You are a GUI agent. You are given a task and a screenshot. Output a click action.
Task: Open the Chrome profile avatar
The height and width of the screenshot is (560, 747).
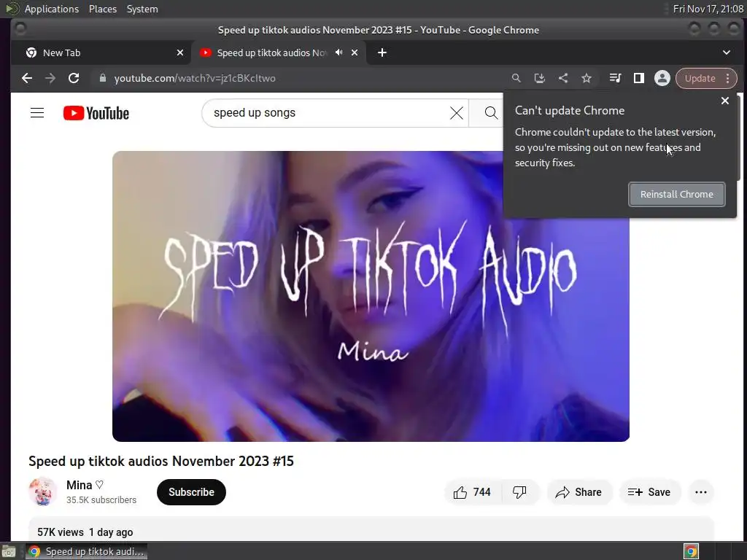click(x=662, y=78)
